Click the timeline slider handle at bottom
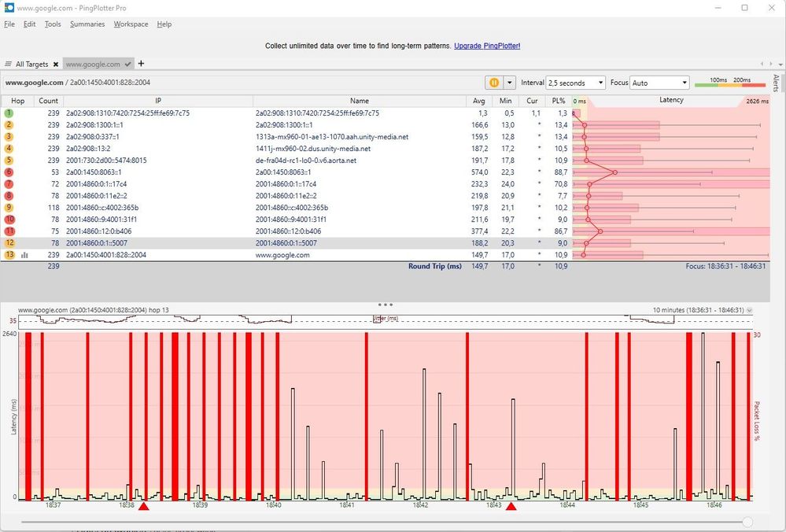The height and width of the screenshot is (532, 786). click(x=747, y=523)
